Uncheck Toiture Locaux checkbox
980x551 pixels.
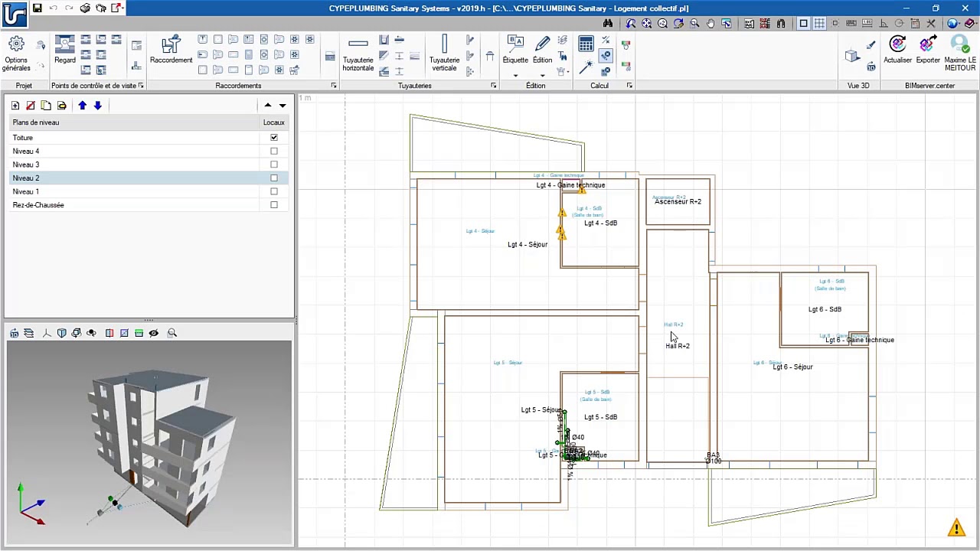(x=274, y=138)
